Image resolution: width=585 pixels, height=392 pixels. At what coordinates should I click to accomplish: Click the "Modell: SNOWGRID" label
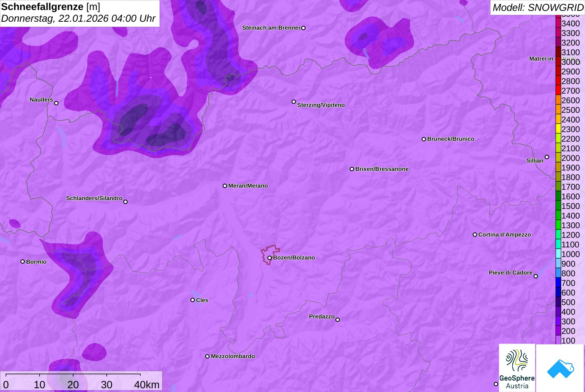538,8
